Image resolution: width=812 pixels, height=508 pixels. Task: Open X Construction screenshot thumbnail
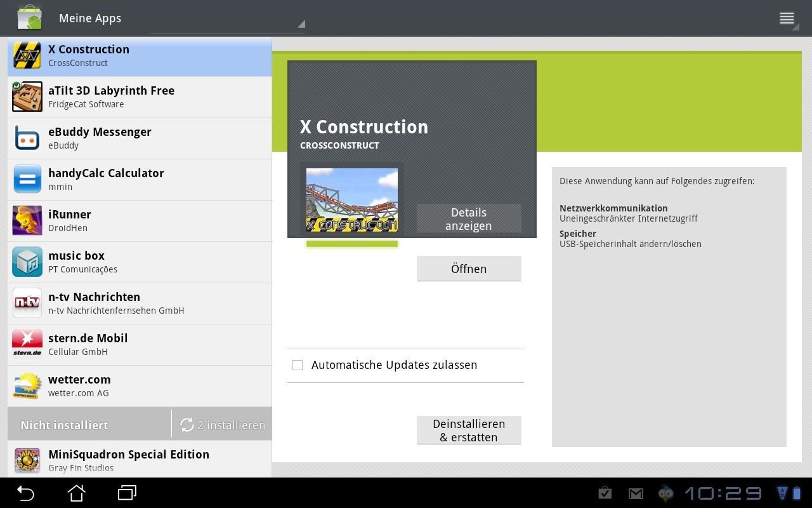pyautogui.click(x=352, y=199)
